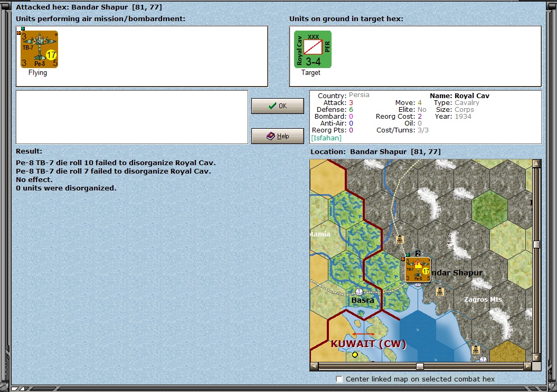The width and height of the screenshot is (557, 392).
Task: Click the horizontal map scrollbar thumb
Action: pos(420,366)
